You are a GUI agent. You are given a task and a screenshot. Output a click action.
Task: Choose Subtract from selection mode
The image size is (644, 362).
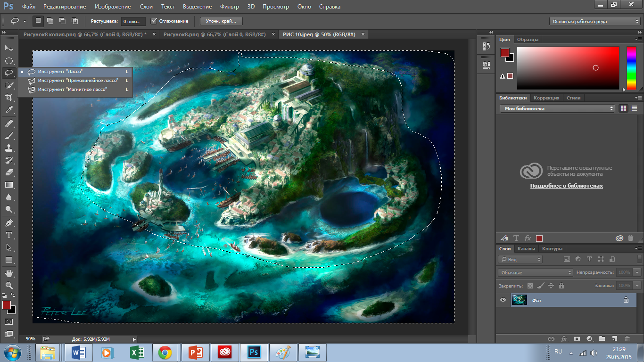pyautogui.click(x=62, y=21)
